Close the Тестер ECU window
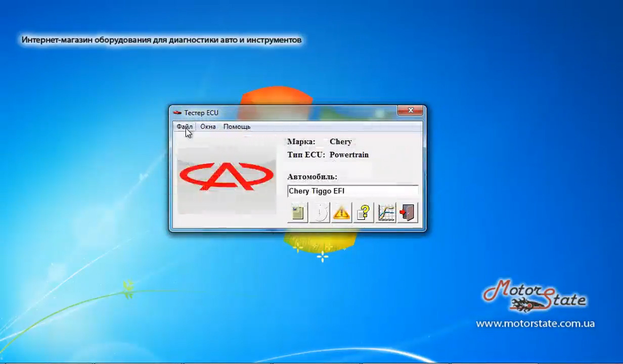 [410, 110]
